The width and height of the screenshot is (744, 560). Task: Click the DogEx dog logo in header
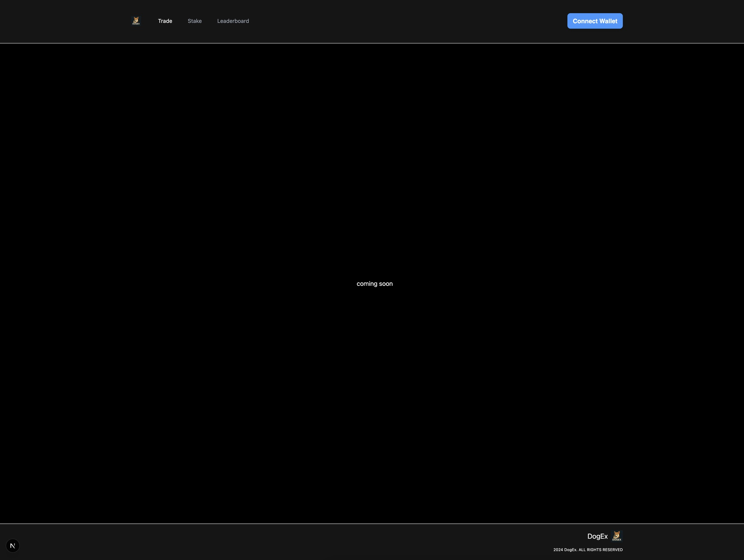coord(136,21)
